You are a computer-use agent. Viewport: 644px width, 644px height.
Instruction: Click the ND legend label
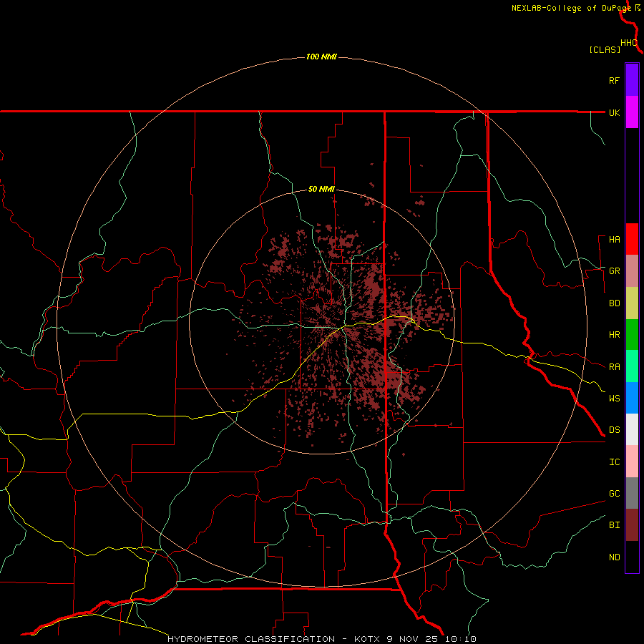tap(614, 557)
